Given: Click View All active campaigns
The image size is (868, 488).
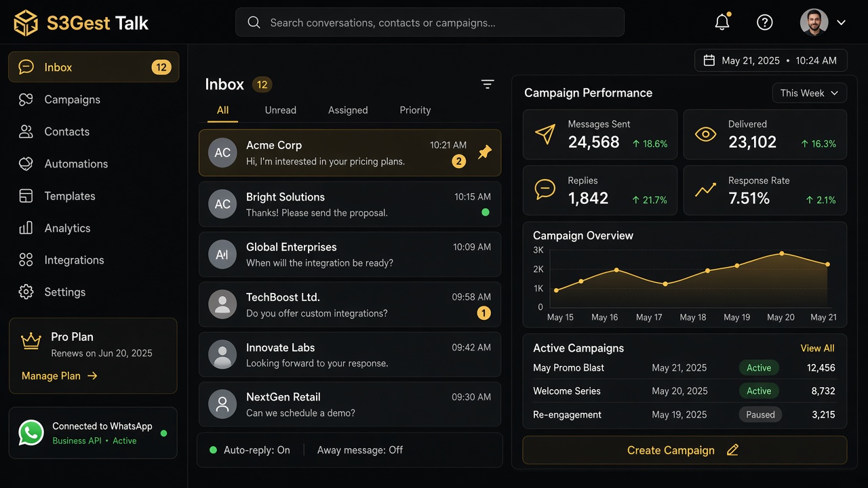Looking at the screenshot, I should pos(817,348).
